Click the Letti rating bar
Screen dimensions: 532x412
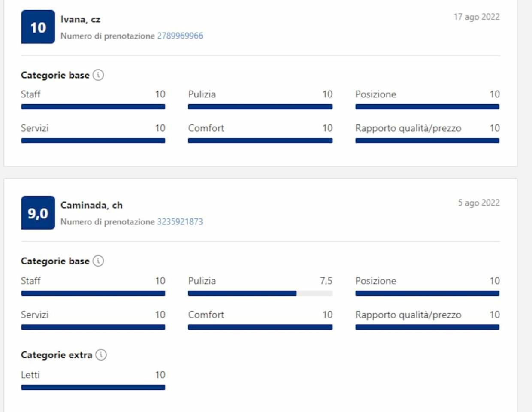tap(93, 387)
